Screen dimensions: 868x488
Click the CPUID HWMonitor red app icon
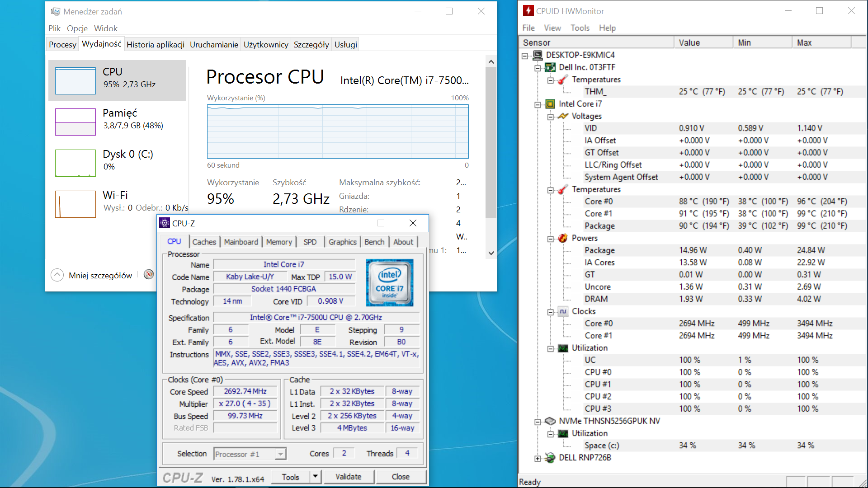coord(528,11)
